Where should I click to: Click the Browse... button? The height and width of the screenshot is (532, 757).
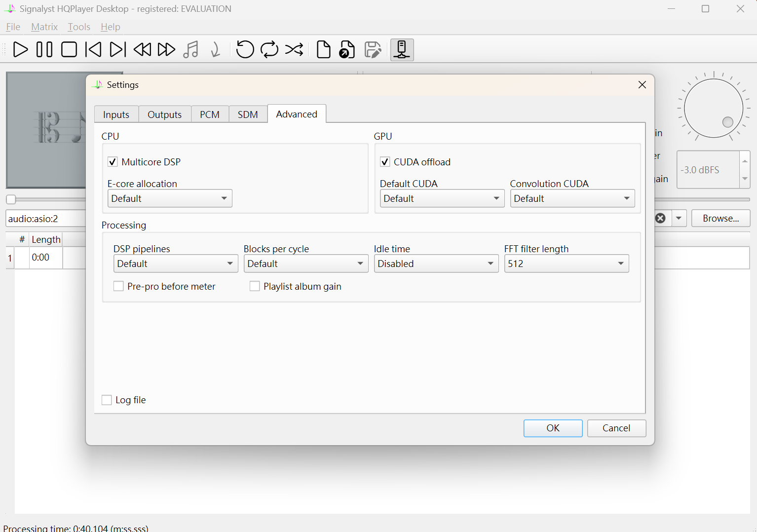(x=721, y=218)
